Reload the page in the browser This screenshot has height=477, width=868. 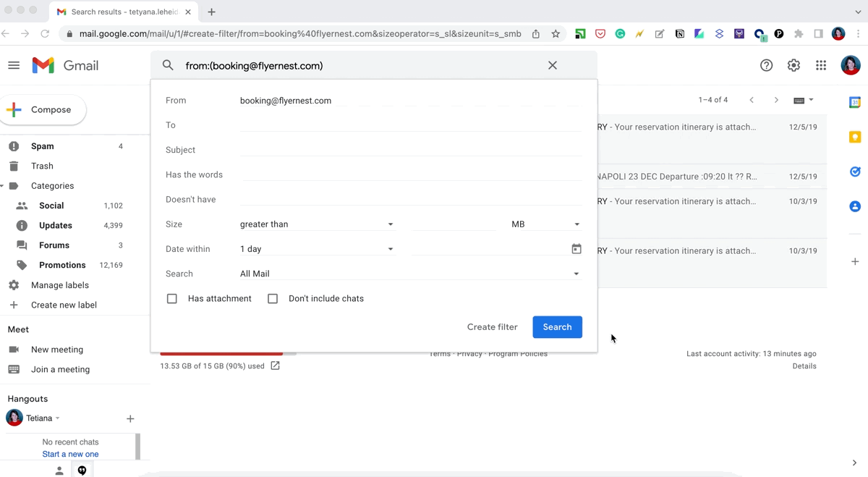click(x=45, y=34)
